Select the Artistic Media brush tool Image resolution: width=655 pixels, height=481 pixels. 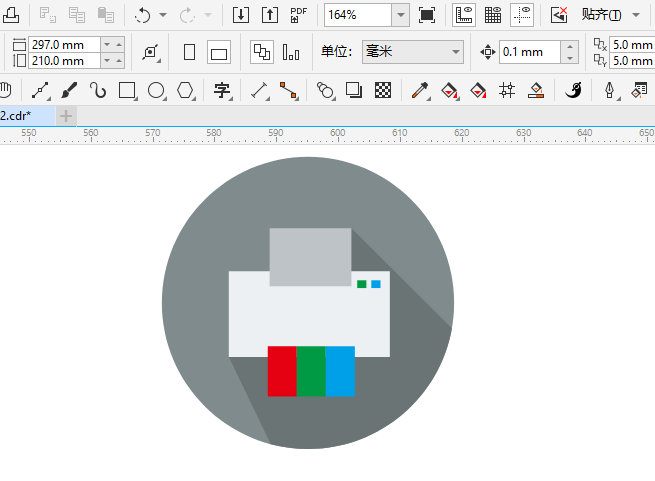click(x=69, y=91)
